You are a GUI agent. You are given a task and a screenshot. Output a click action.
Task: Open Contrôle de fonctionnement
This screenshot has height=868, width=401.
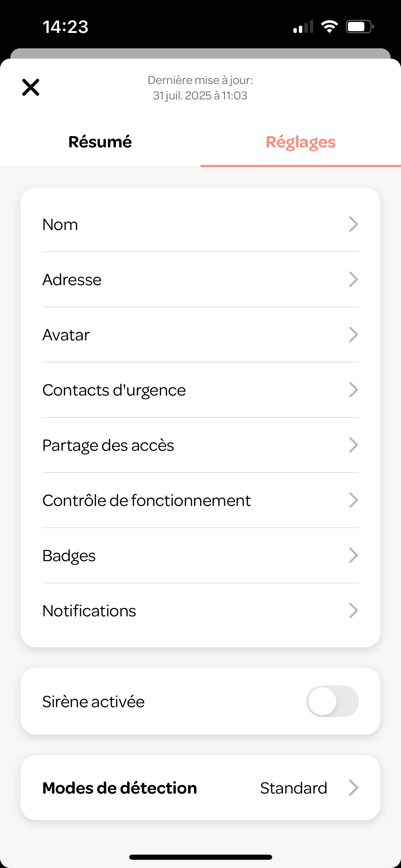tap(200, 501)
